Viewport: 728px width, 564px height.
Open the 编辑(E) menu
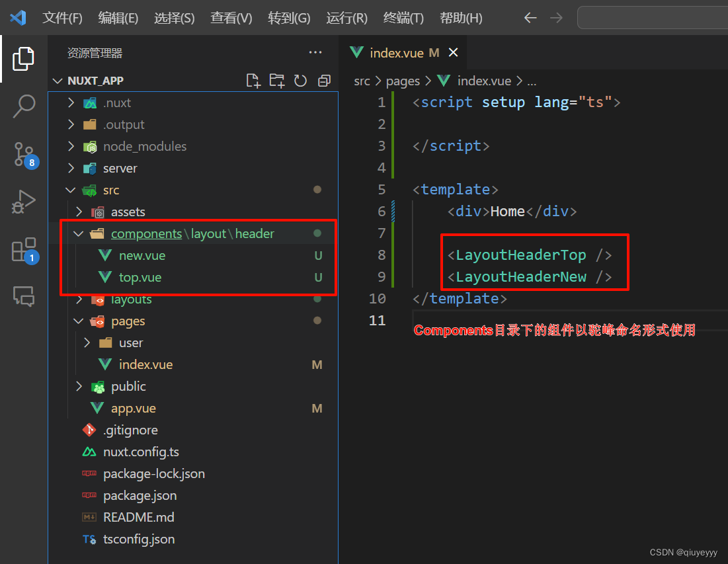coord(118,18)
